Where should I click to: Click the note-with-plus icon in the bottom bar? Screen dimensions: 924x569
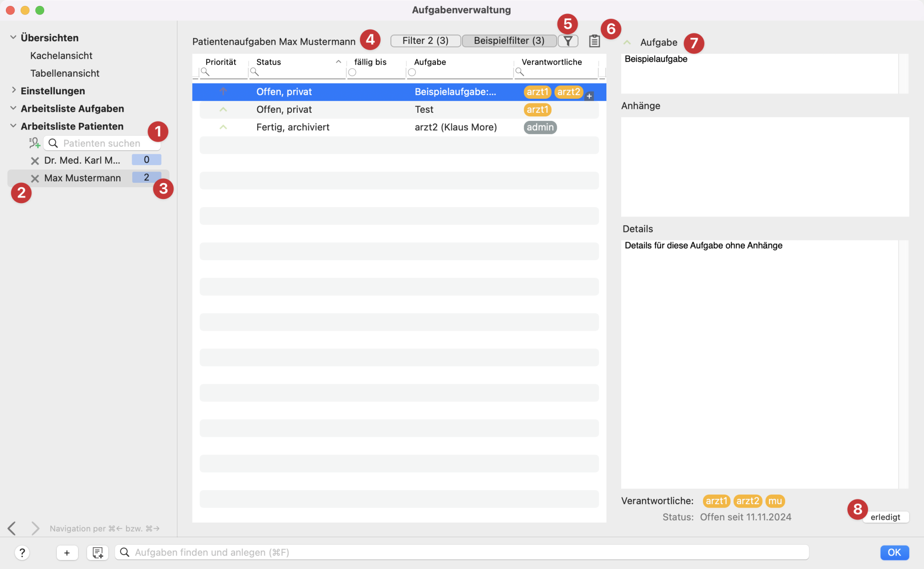[x=97, y=552]
